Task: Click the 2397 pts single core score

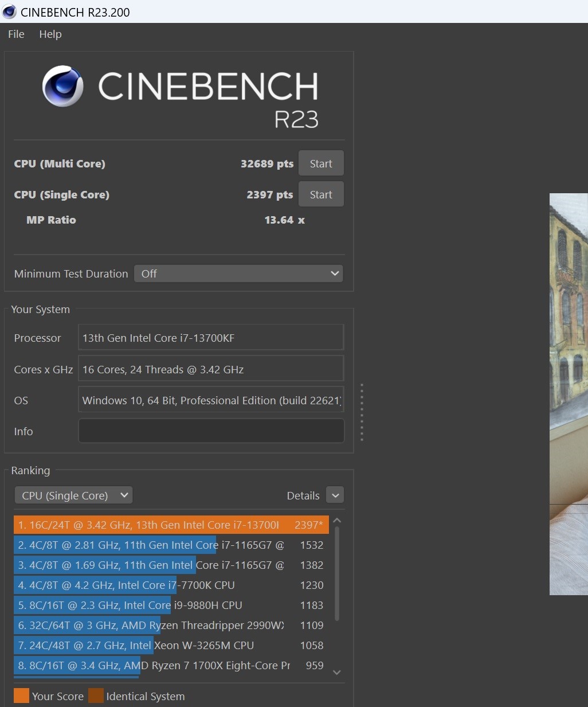Action: coord(270,195)
